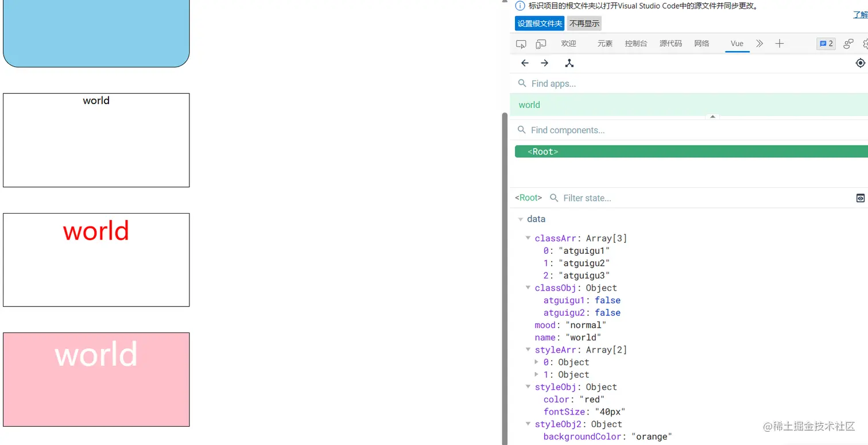
Task: Show more DevTools tabs via double chevron
Action: 759,44
